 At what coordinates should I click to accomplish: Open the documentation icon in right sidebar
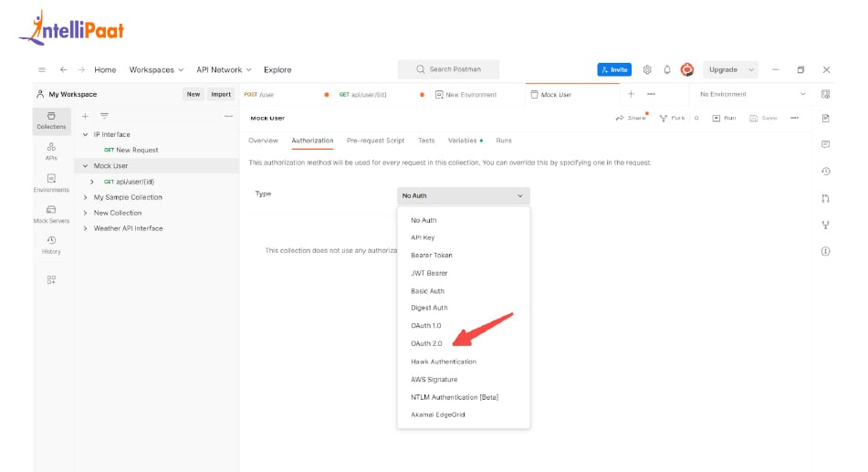click(825, 118)
